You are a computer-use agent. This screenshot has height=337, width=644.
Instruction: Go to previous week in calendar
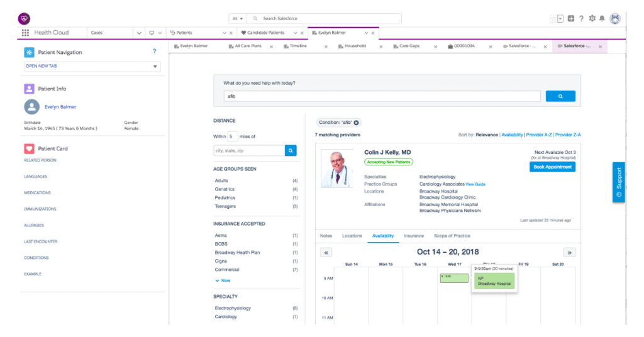(326, 252)
